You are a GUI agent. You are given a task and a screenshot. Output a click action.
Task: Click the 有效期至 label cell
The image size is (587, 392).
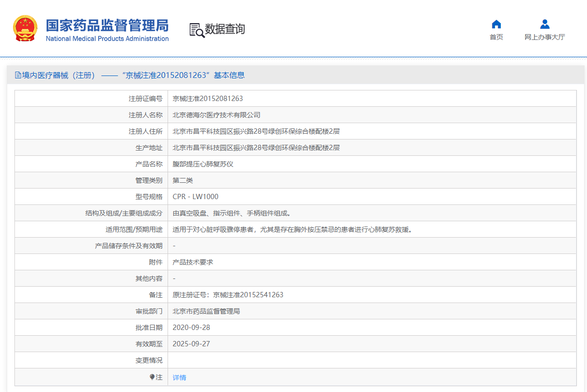click(x=91, y=344)
